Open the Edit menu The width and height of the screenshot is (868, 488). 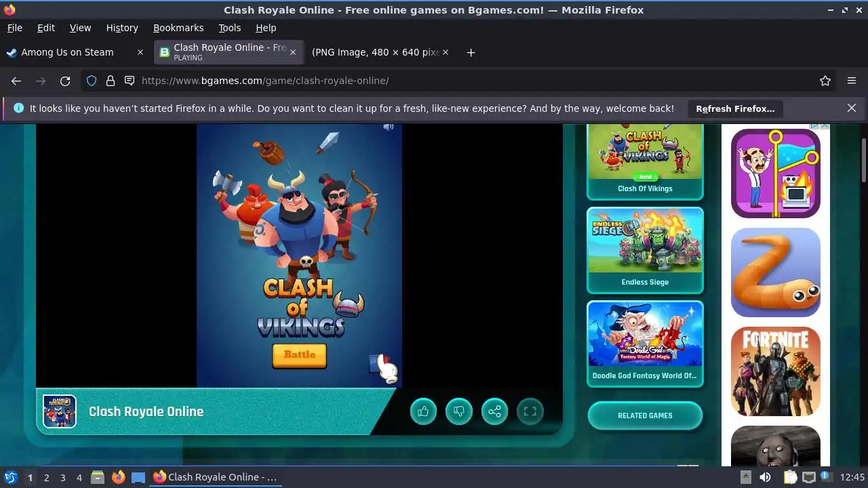(x=46, y=28)
